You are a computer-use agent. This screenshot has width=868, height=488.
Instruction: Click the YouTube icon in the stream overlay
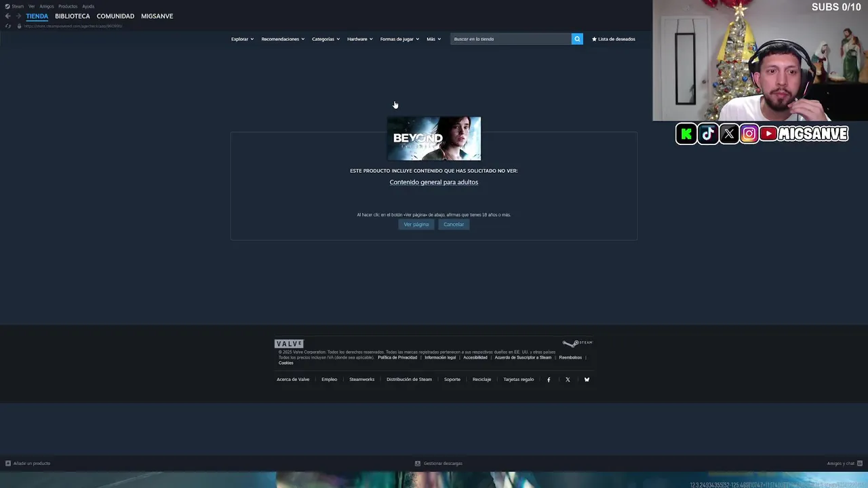click(768, 134)
